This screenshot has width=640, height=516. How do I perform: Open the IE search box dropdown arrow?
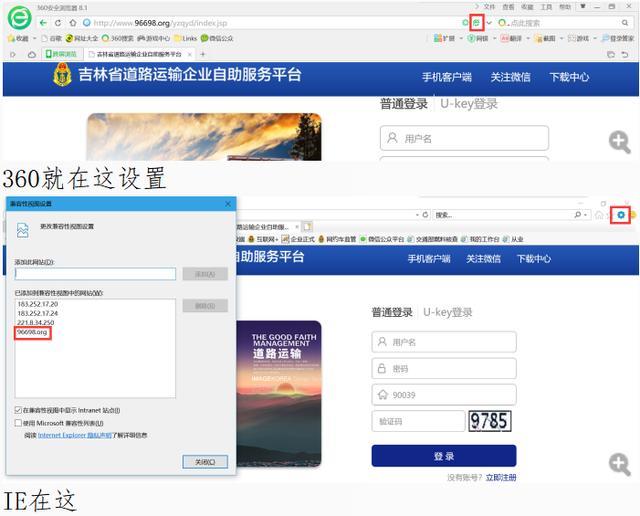coord(587,215)
